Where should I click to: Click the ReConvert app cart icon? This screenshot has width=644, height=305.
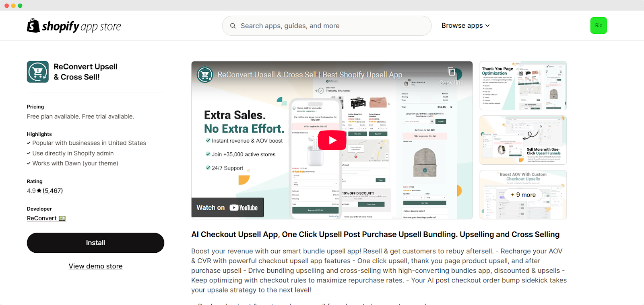(38, 72)
